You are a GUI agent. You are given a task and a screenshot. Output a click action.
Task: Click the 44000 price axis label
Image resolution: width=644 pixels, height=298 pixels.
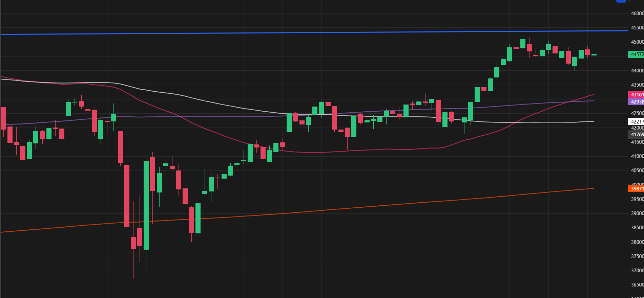pyautogui.click(x=637, y=71)
